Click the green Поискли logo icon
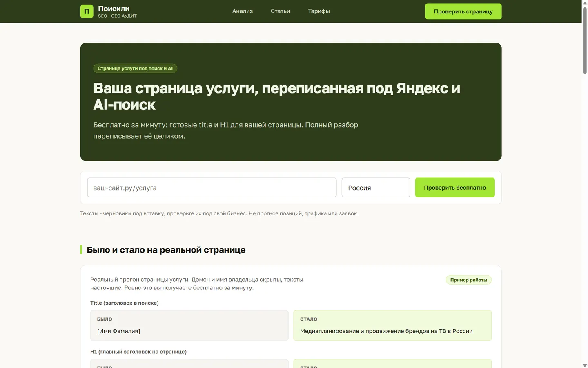Screen dimensions: 588x368 [x=87, y=11]
